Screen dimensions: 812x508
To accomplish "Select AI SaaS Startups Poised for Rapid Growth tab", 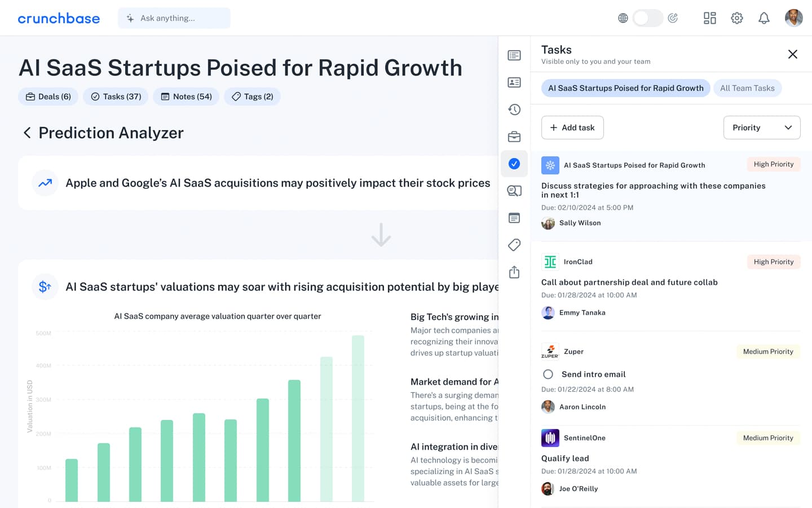I will (x=626, y=88).
